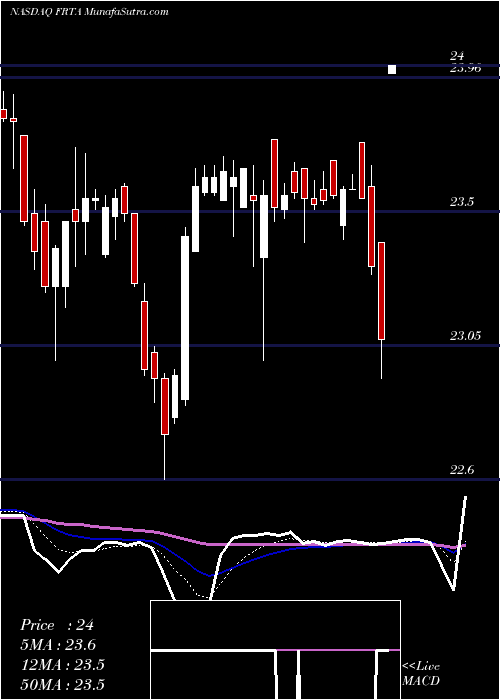Click the '5MA : 23.6' value
Image resolution: width=500 pixels, height=700 pixels.
pyautogui.click(x=58, y=645)
